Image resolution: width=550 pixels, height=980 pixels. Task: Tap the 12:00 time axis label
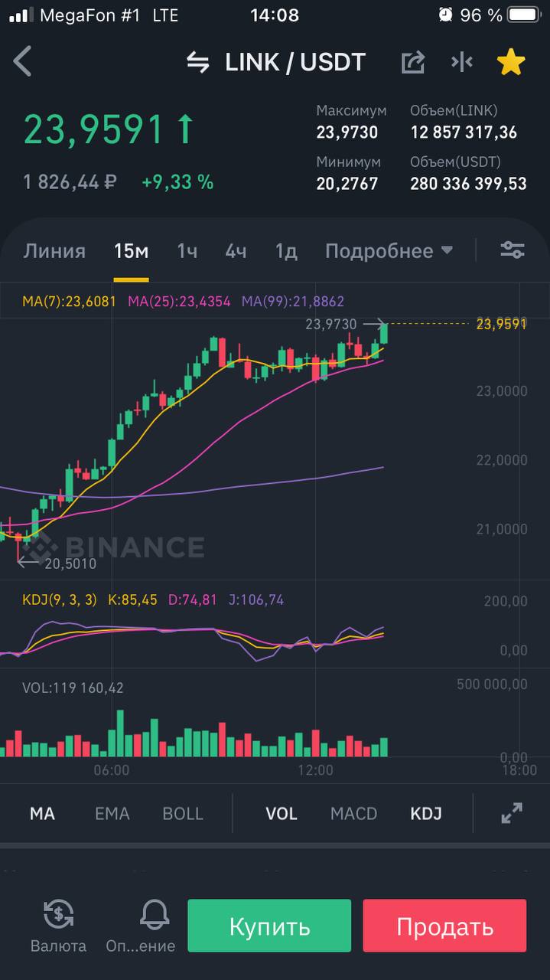click(x=316, y=770)
